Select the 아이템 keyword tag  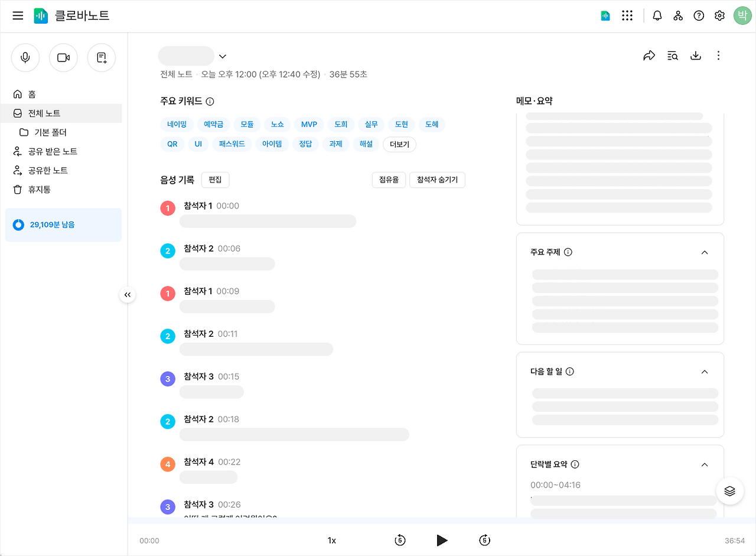coord(272,144)
